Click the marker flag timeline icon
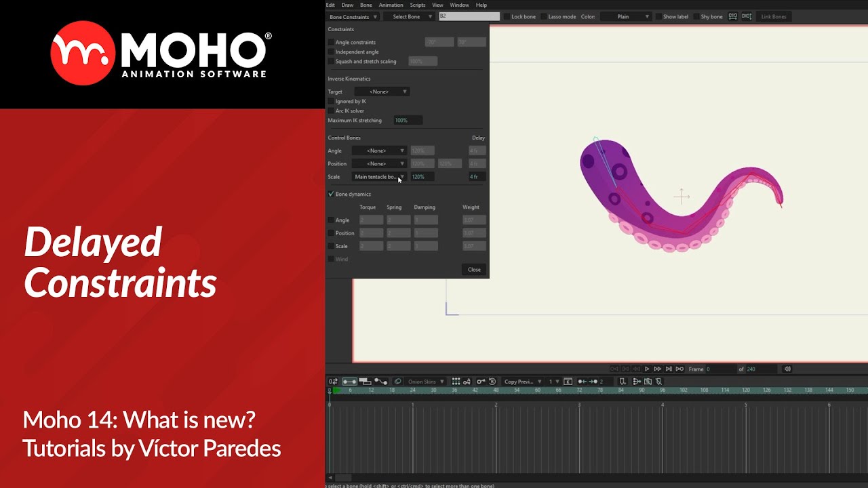868x488 pixels. click(x=622, y=382)
